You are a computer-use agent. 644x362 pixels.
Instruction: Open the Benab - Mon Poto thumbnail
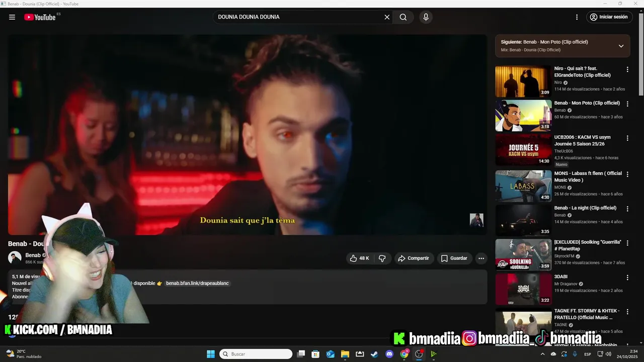[x=523, y=116]
